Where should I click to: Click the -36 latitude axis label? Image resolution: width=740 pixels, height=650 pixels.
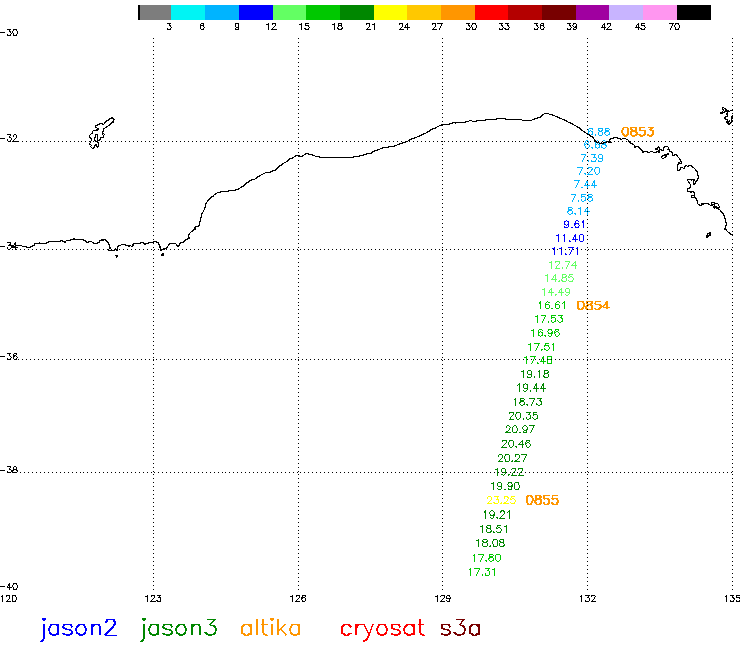[9, 356]
